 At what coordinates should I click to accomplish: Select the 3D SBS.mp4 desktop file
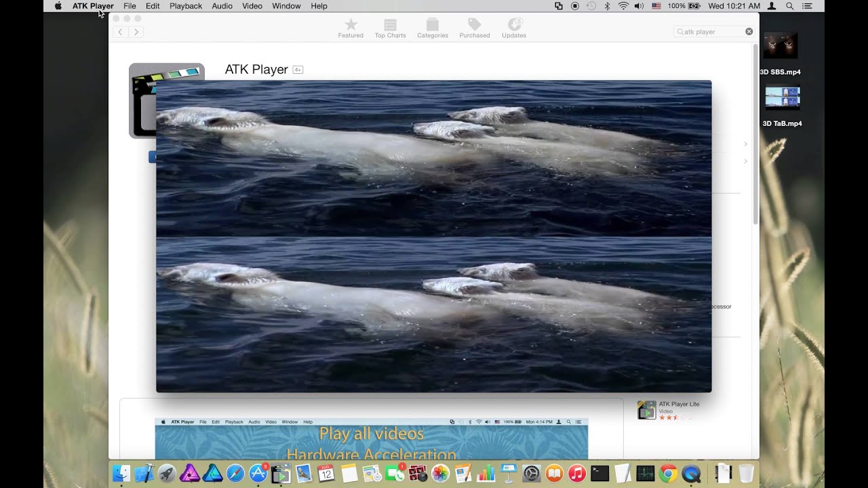[781, 54]
